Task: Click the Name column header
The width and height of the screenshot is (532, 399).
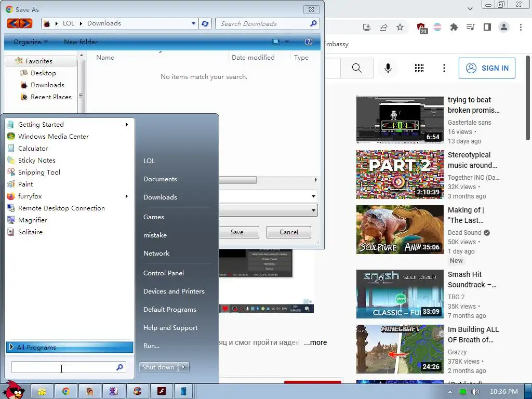Action: pyautogui.click(x=105, y=57)
